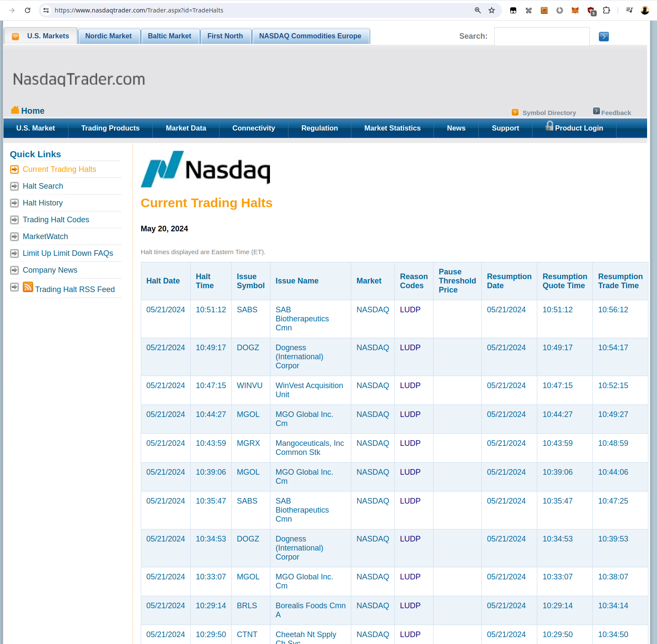Open the Trading Products menu

coord(111,128)
